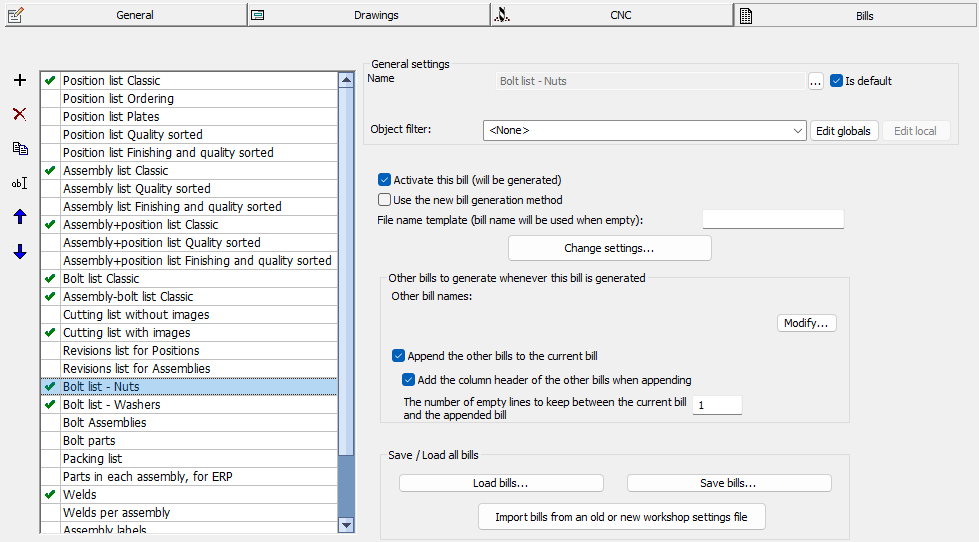Click the Change settings... button
This screenshot has height=542, width=979.
[609, 248]
